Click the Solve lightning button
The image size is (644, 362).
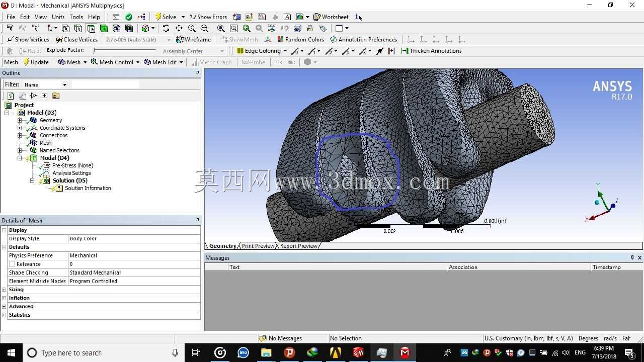pyautogui.click(x=166, y=17)
